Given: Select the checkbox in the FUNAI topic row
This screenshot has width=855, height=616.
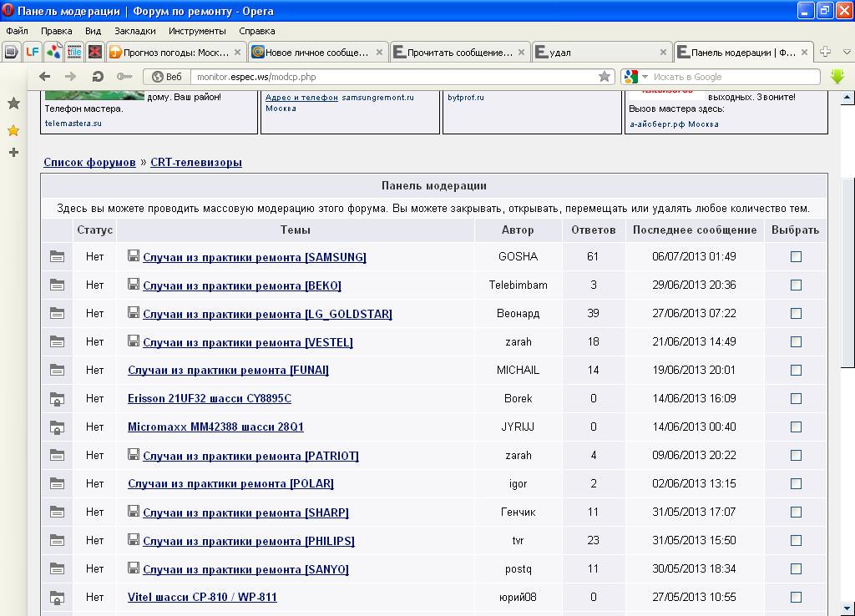Looking at the screenshot, I should point(796,371).
